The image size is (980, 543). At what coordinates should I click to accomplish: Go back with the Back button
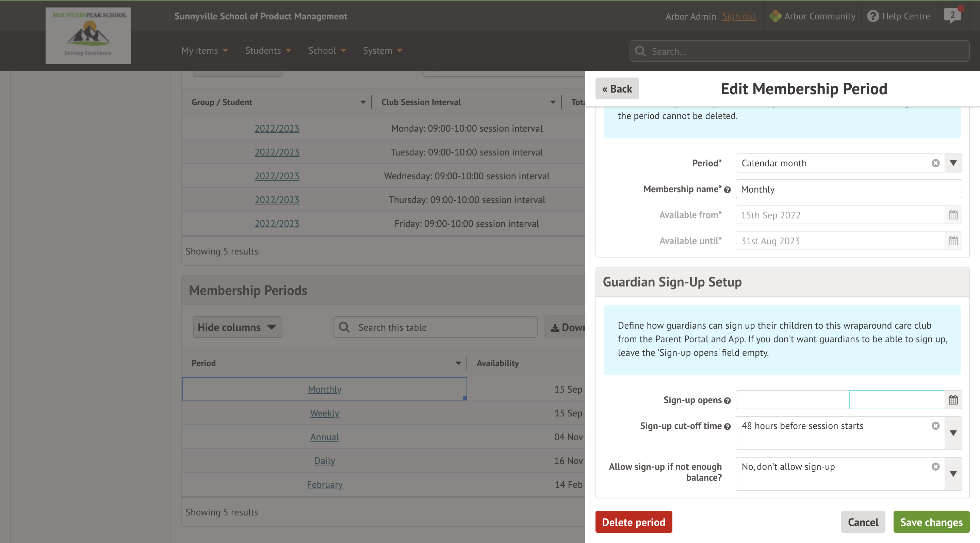617,89
